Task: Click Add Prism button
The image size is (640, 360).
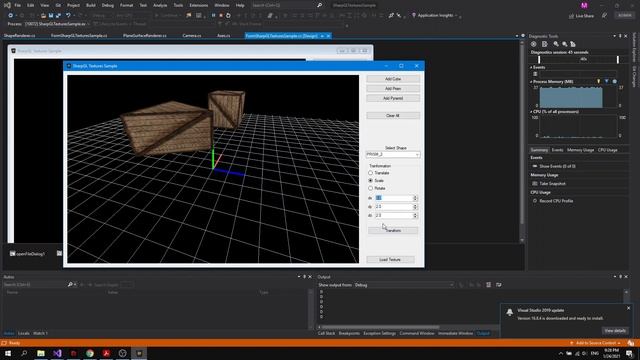Action: tap(393, 89)
